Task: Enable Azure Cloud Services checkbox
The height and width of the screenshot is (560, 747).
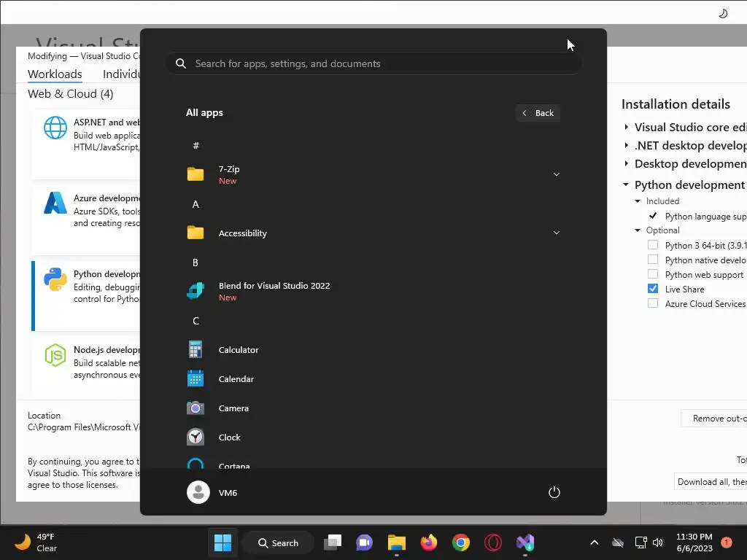Action: pyautogui.click(x=653, y=303)
